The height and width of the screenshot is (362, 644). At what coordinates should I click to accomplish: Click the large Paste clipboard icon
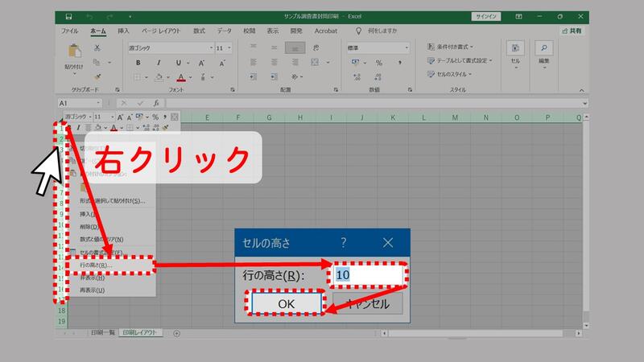click(x=74, y=51)
